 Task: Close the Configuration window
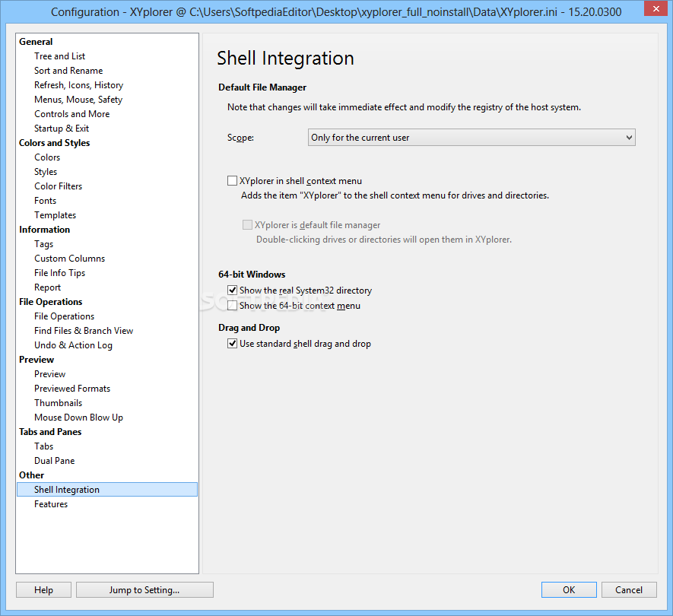(x=656, y=8)
